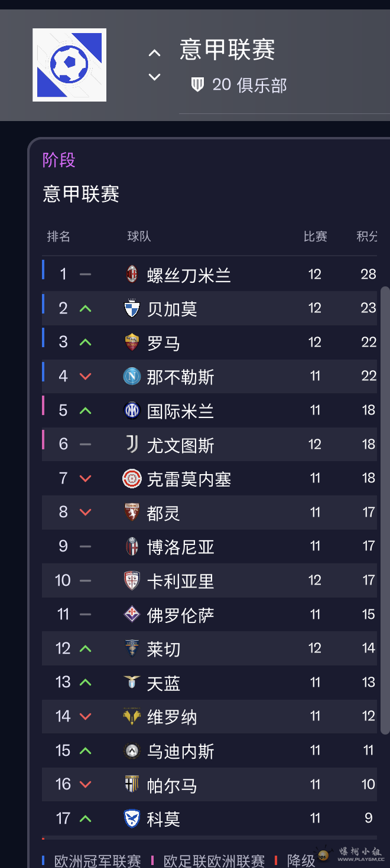The image size is (390, 868).
Task: Click the 螺丝刀米兰 club badge
Action: (132, 274)
